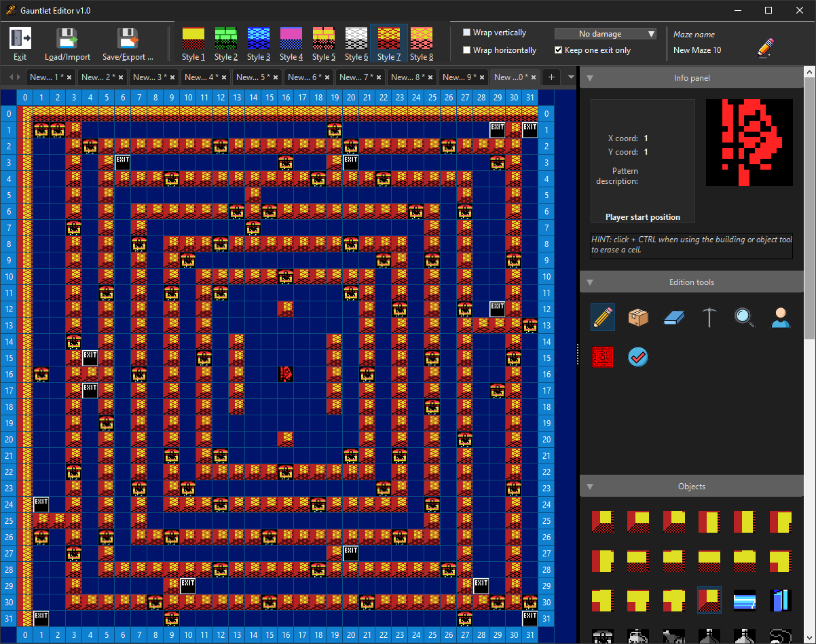Add a new maze tab
The width and height of the screenshot is (816, 644).
[551, 77]
